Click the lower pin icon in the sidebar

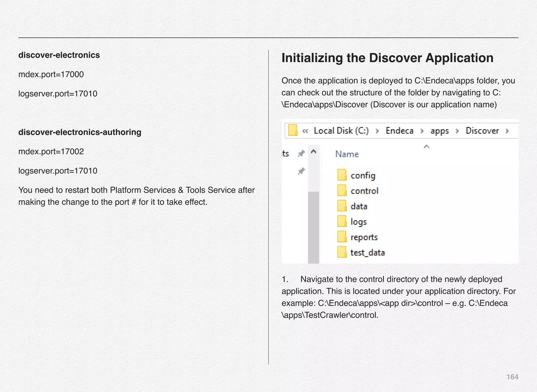301,171
